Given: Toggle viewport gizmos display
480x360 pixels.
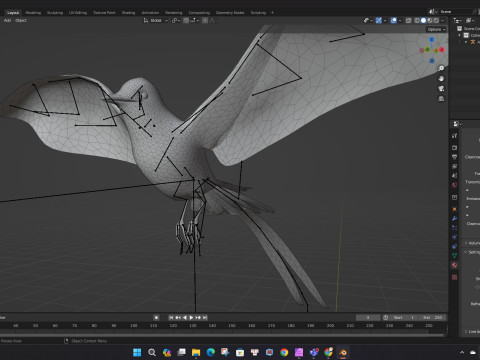Looking at the screenshot, I should [379, 20].
